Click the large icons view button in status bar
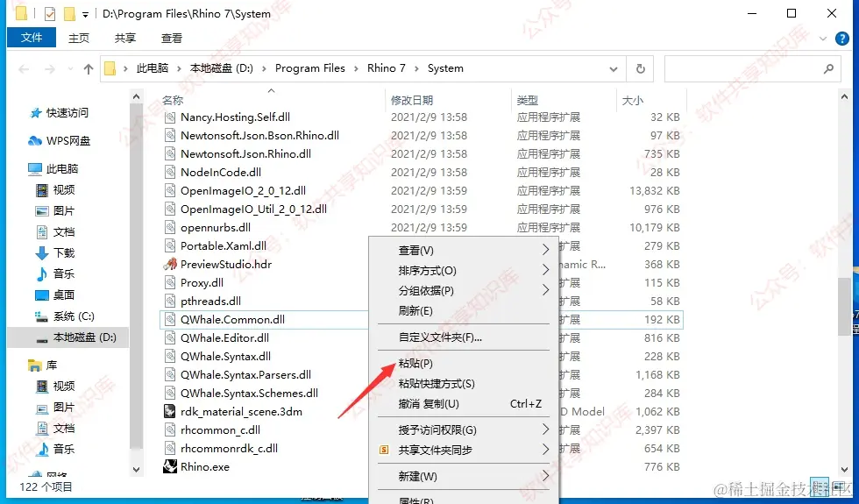This screenshot has width=859, height=504. tap(839, 485)
